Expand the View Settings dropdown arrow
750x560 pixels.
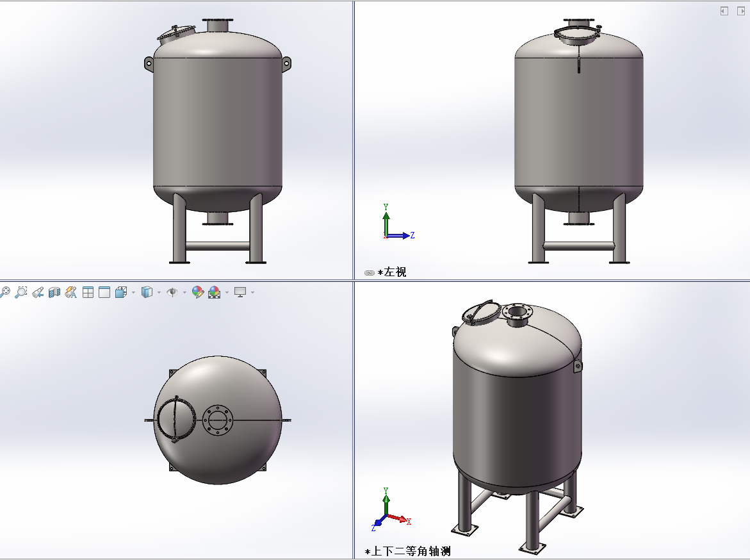coord(252,293)
